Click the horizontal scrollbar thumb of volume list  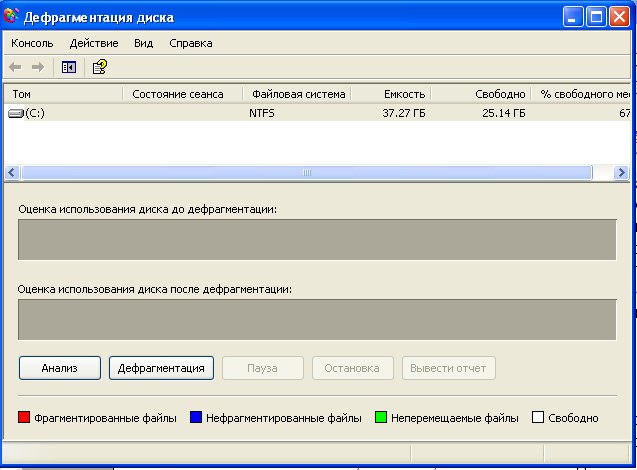[307, 173]
